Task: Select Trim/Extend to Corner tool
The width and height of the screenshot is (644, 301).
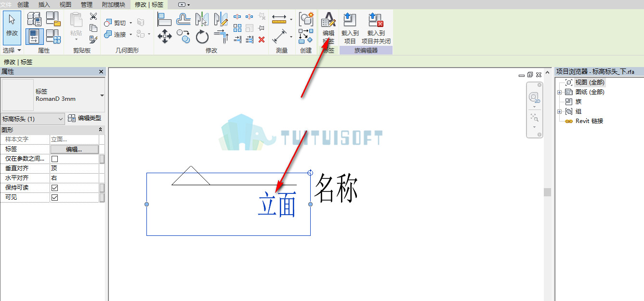Action: click(x=221, y=37)
